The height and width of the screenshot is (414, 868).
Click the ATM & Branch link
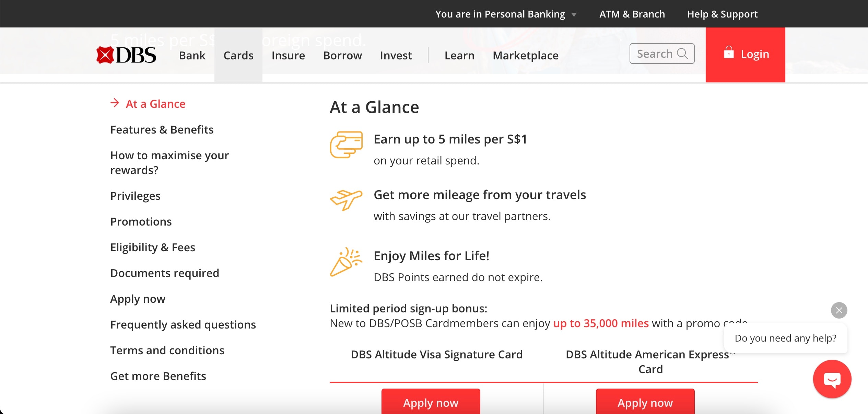[x=632, y=14]
